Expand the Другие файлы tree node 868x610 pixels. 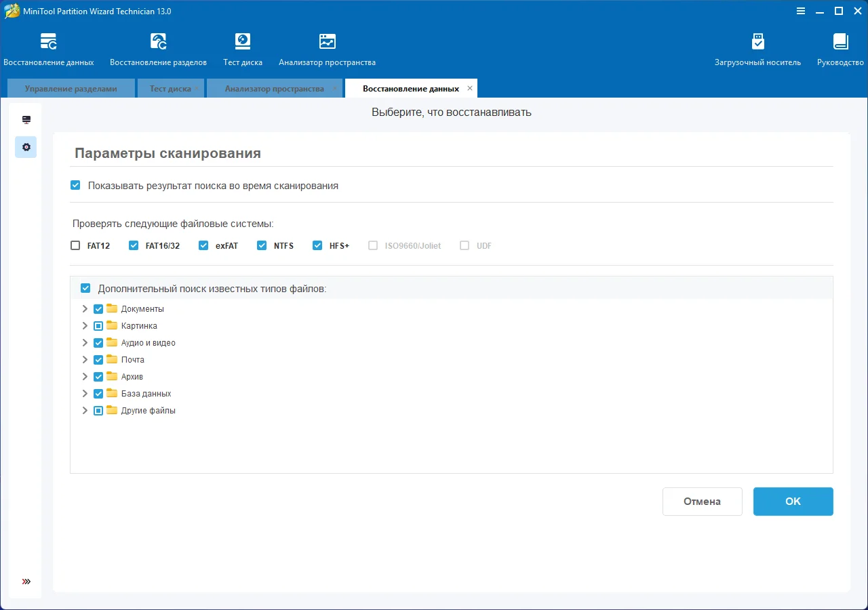[85, 411]
